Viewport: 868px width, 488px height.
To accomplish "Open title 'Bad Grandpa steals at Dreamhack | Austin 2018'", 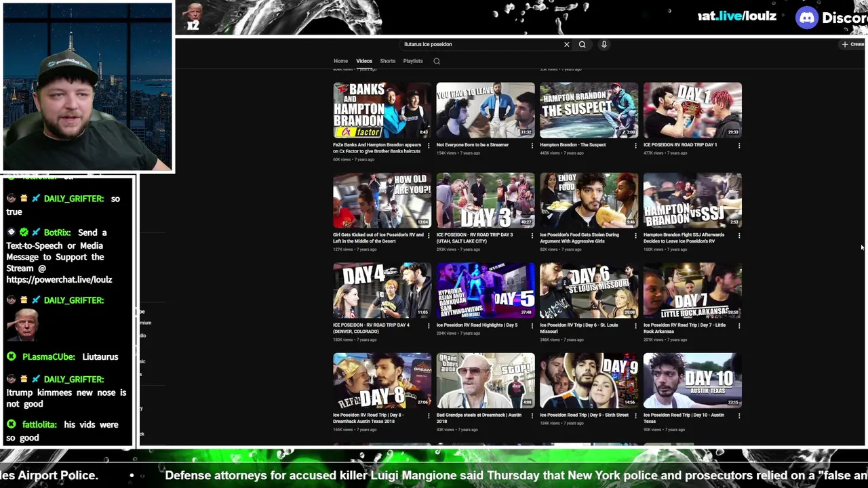I will [x=479, y=418].
